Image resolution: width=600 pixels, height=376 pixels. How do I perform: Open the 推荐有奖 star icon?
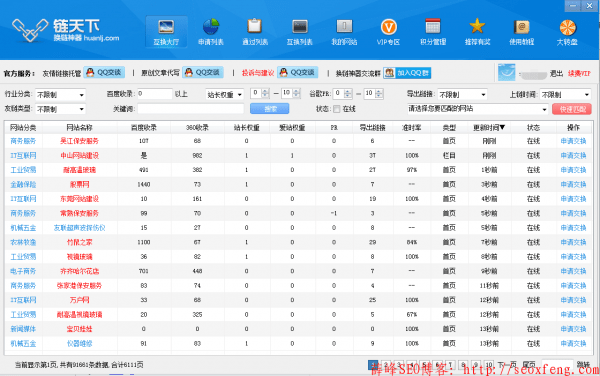click(477, 32)
